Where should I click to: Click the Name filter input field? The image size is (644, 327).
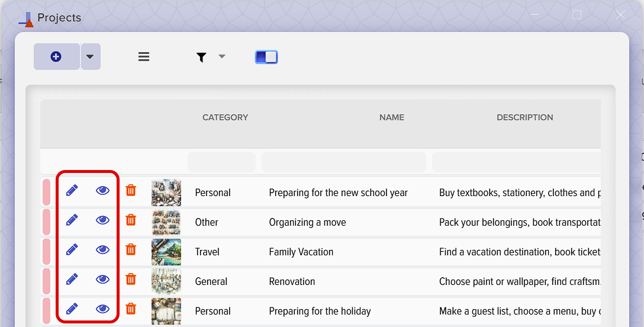pyautogui.click(x=344, y=162)
